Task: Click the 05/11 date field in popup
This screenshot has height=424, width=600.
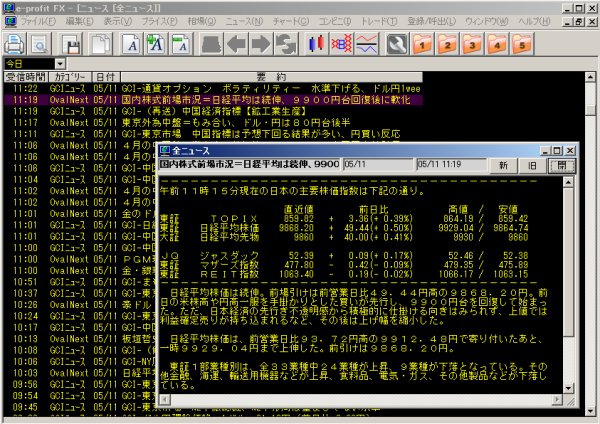Action: (378, 165)
